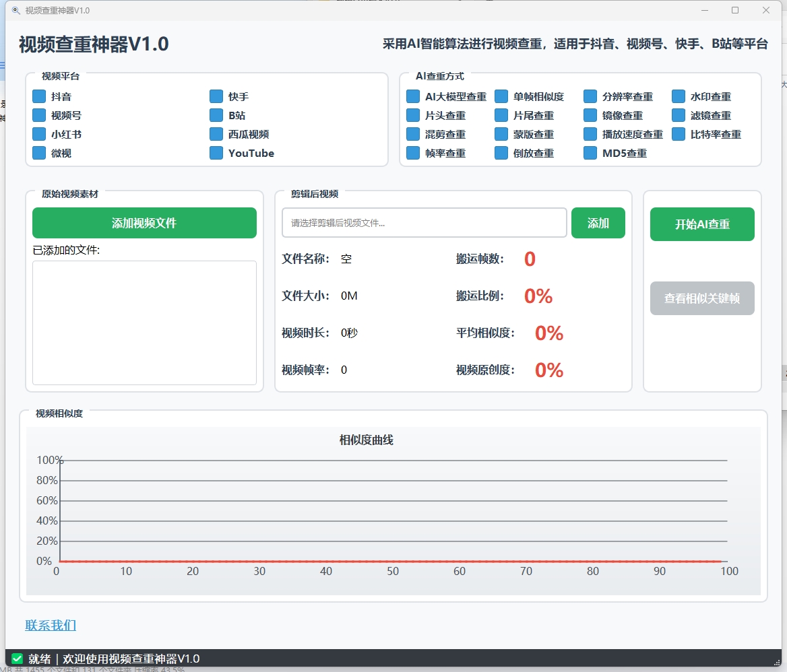Image resolution: width=787 pixels, height=672 pixels.
Task: Check the 倒放查重 option
Action: [x=501, y=153]
